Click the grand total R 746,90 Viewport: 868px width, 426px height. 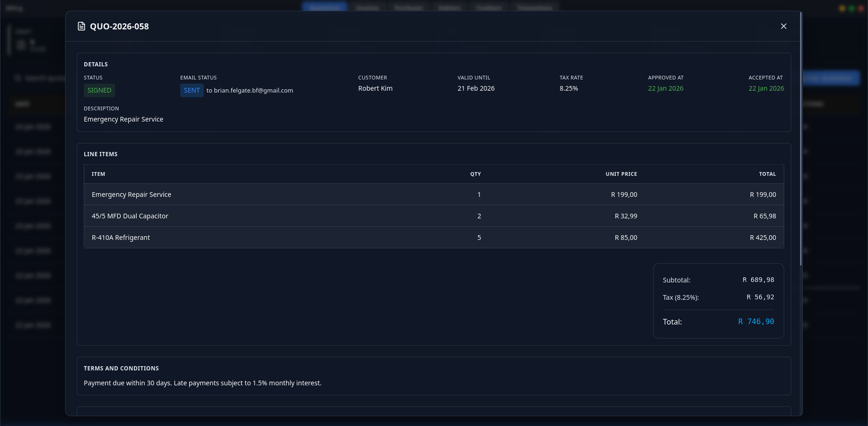click(x=756, y=321)
